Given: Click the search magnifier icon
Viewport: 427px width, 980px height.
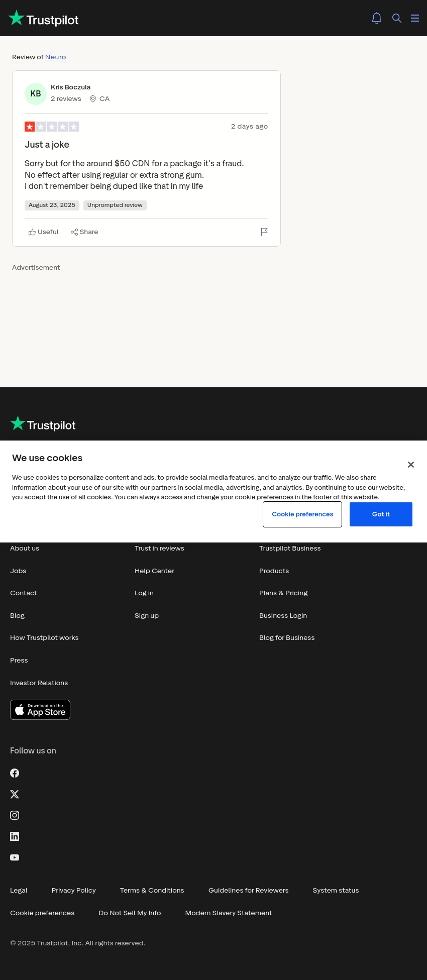Looking at the screenshot, I should click(397, 18).
